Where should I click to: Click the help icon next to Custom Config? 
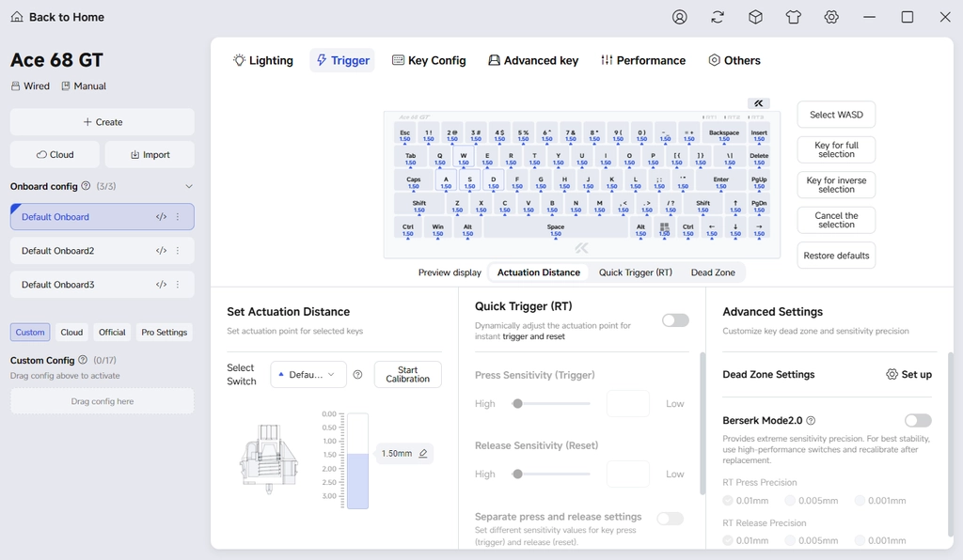pos(83,360)
